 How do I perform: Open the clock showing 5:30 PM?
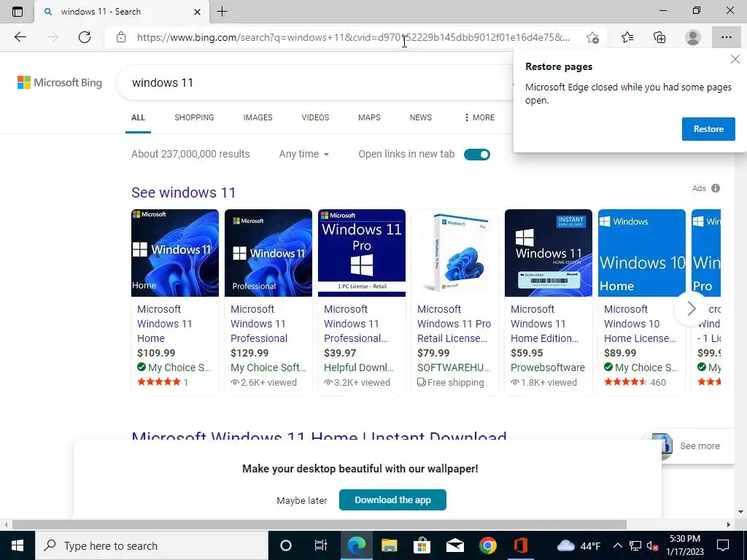(684, 545)
